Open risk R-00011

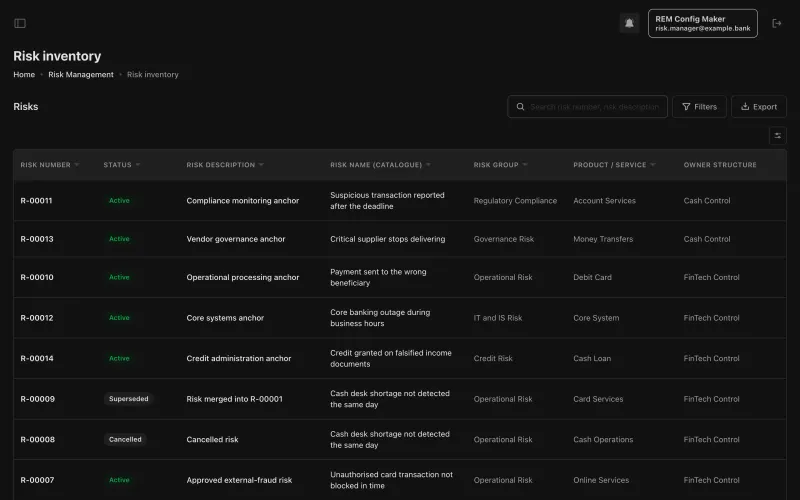click(x=36, y=201)
